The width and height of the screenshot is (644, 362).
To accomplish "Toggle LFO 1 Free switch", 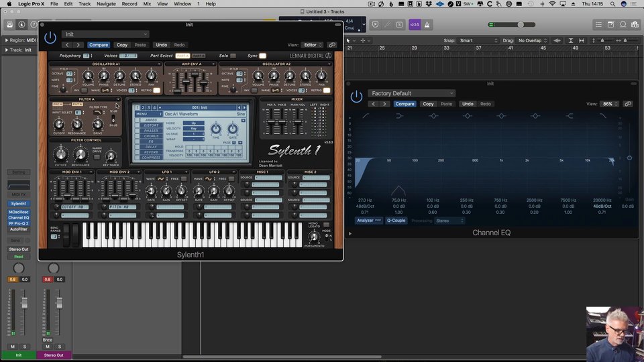I will (184, 178).
